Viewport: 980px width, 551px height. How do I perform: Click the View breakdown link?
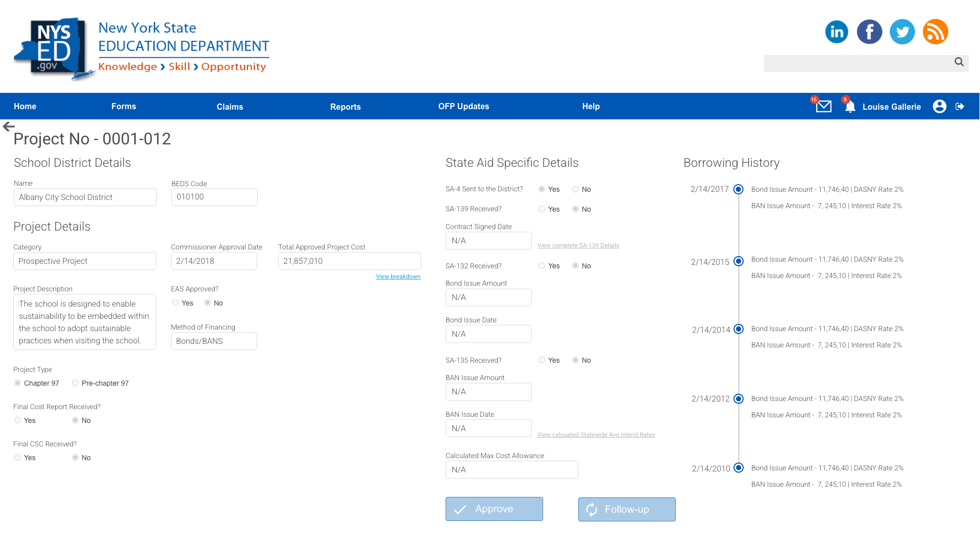398,277
